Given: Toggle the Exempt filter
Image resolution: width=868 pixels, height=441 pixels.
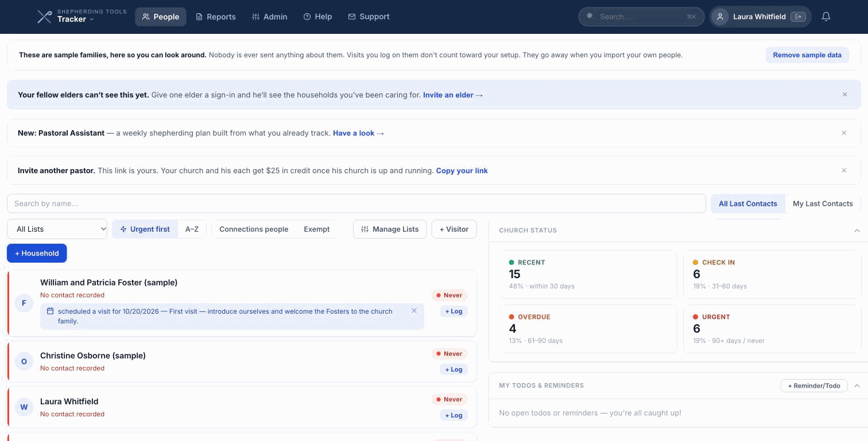Looking at the screenshot, I should [316, 229].
